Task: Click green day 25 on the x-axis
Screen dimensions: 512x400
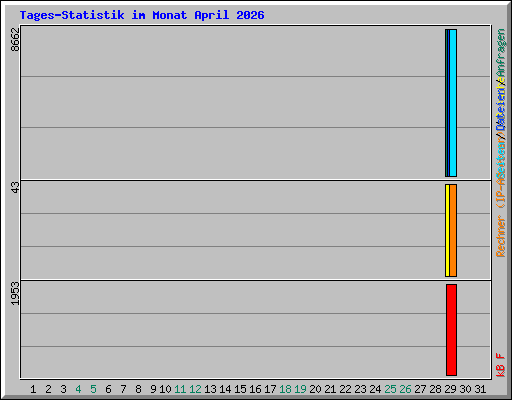Action: click(390, 389)
